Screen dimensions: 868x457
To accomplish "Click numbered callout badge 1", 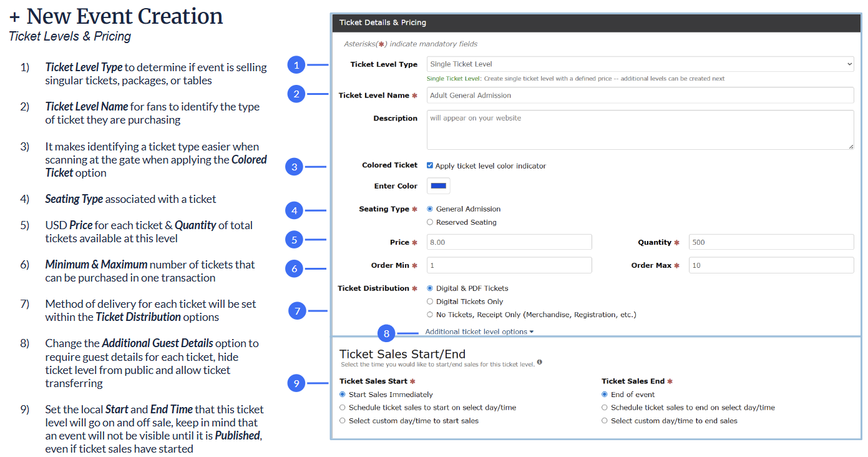I will (296, 64).
